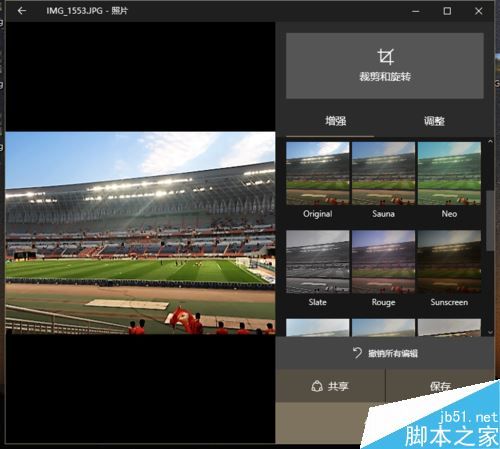This screenshot has width=500, height=449.
Task: Click the stadium photo preview
Action: tap(140, 233)
